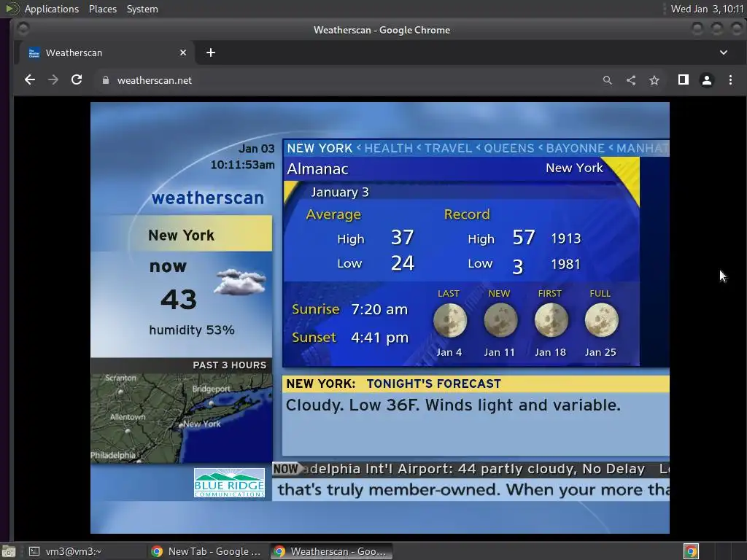This screenshot has height=560, width=747.
Task: Click the First moon phase icon Jan 18
Action: (551, 321)
